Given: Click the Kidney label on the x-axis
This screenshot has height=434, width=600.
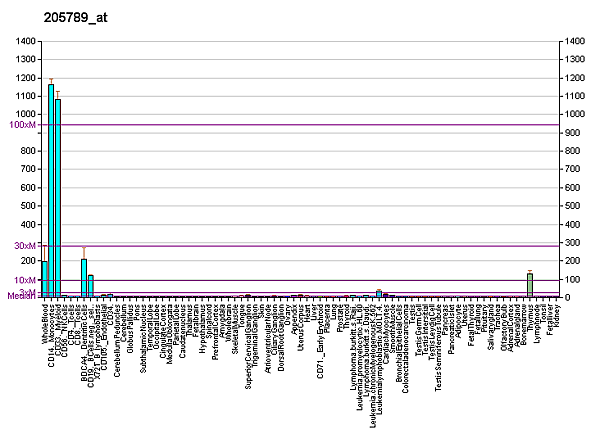Looking at the screenshot, I should tap(556, 310).
